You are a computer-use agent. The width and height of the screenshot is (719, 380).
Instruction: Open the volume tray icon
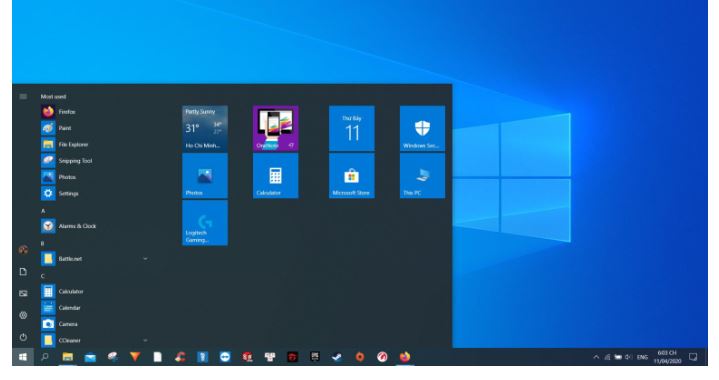pos(629,357)
